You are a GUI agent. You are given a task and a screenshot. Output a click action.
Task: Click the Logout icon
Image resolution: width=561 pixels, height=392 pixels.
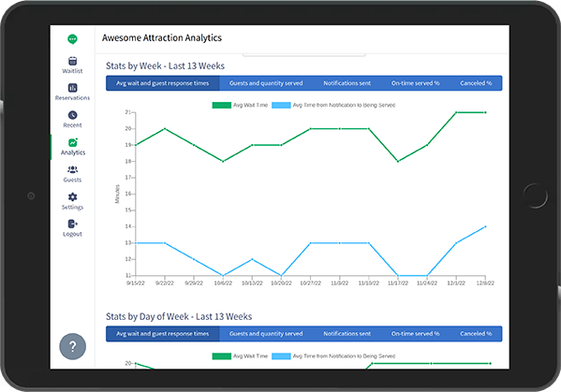tap(73, 224)
